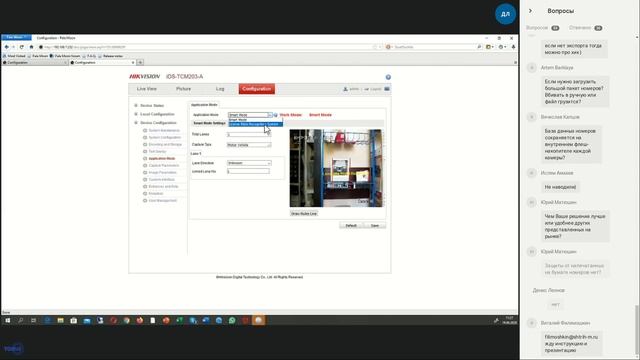Viewport: 640px width, 360px height.
Task: Click the Save button
Action: [375, 226]
